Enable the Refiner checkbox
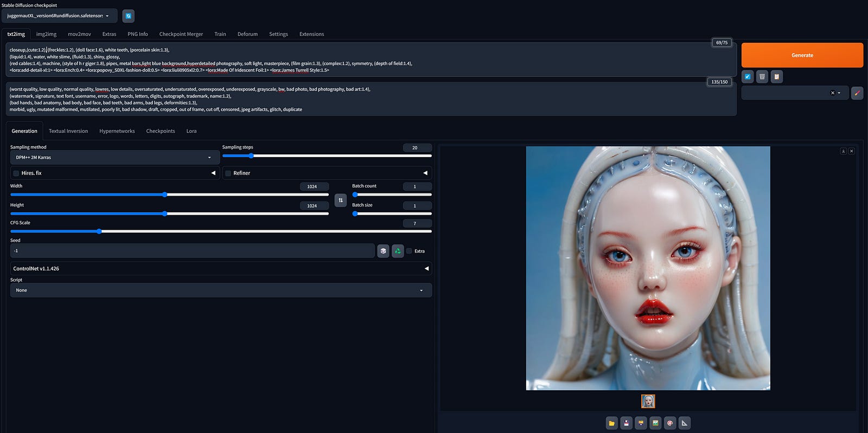This screenshot has width=868, height=433. (x=228, y=173)
